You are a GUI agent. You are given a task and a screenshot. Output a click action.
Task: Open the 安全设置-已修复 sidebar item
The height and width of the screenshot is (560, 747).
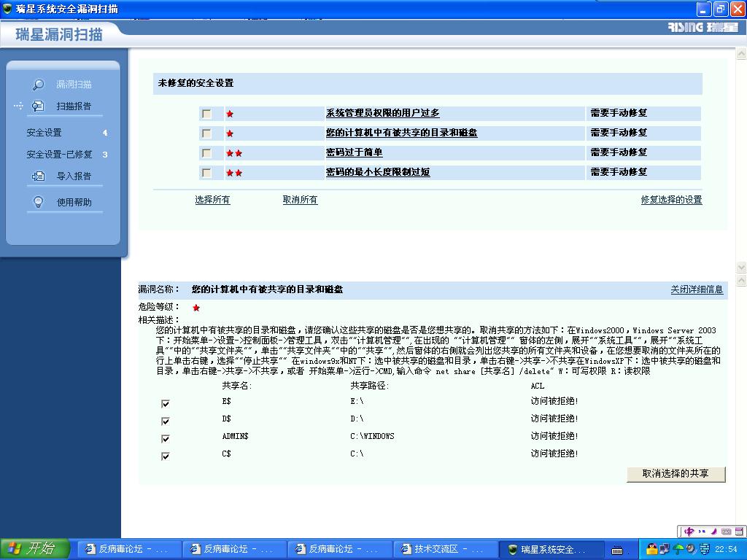click(59, 155)
